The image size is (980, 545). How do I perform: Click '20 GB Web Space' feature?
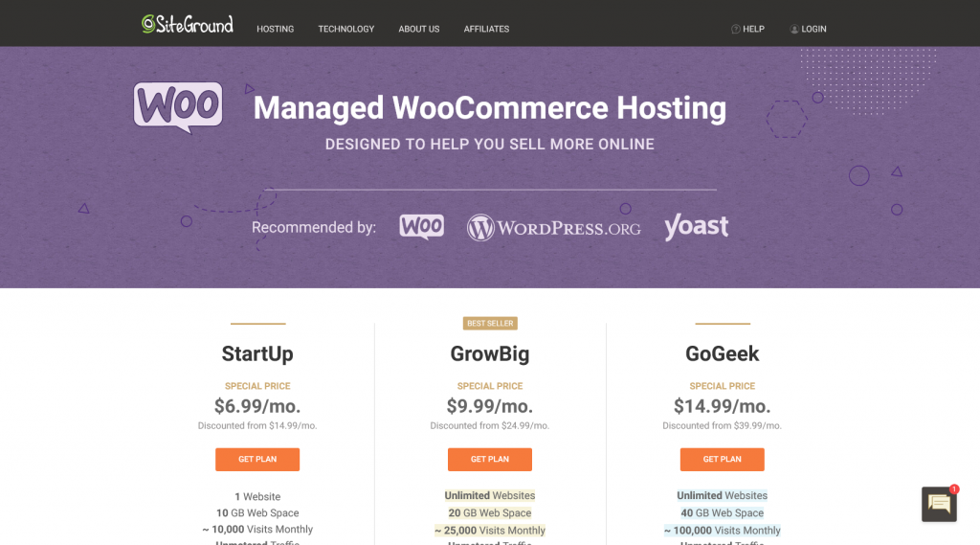tap(490, 513)
